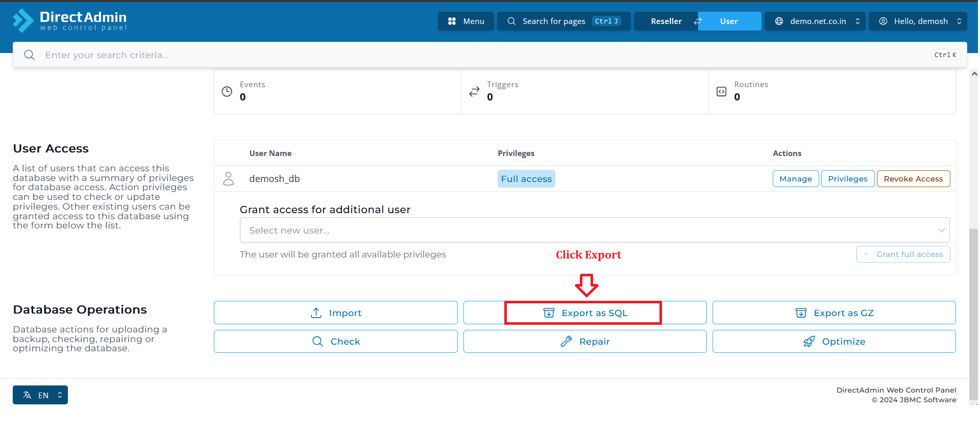This screenshot has height=440, width=980.
Task: Click the magnifier in Search for pages
Action: coord(511,21)
